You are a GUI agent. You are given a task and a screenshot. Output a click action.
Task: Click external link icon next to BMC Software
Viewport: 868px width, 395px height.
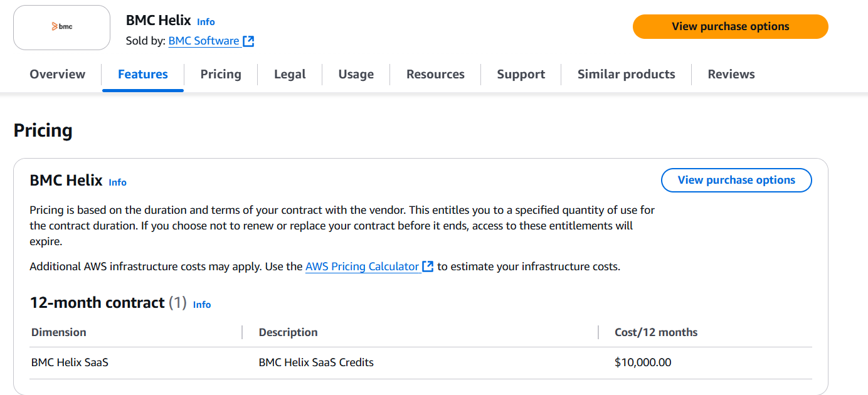(249, 41)
